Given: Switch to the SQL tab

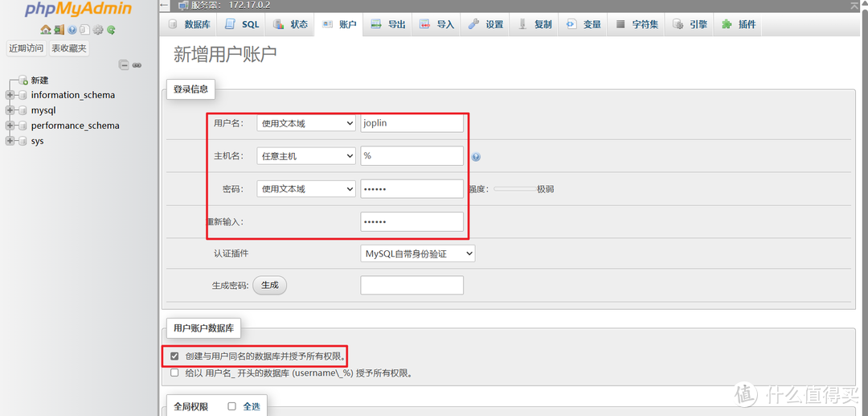Looking at the screenshot, I should (x=243, y=24).
